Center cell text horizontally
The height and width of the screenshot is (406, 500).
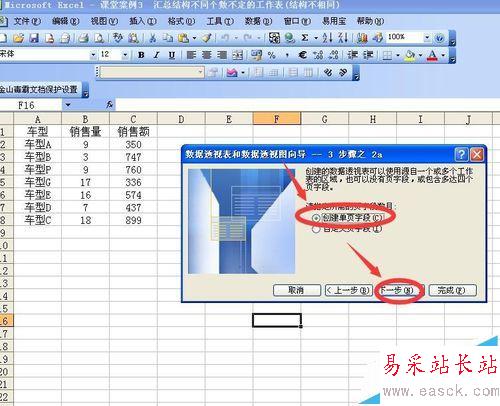tap(206, 55)
